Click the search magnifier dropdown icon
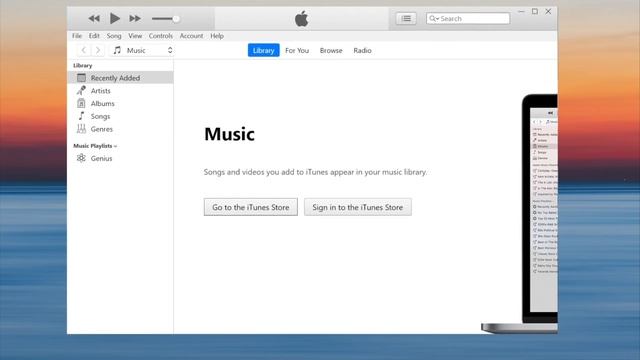Viewport: 640px width, 360px height. click(x=434, y=18)
